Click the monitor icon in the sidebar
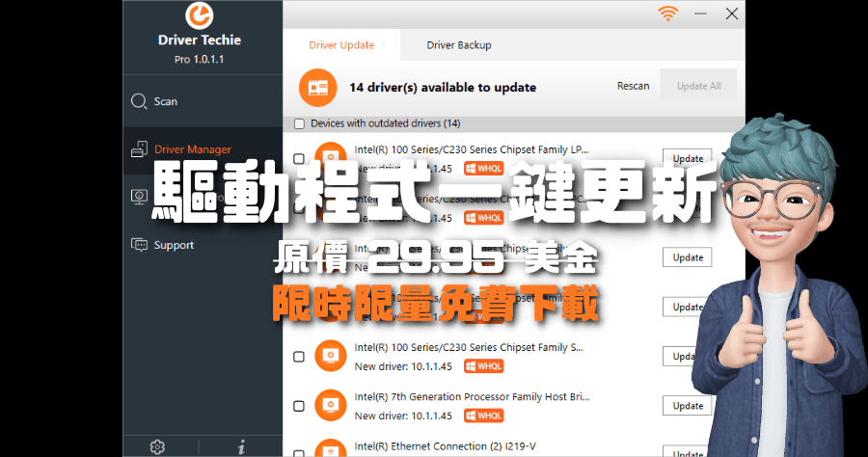Image resolution: width=868 pixels, height=457 pixels. tap(139, 197)
